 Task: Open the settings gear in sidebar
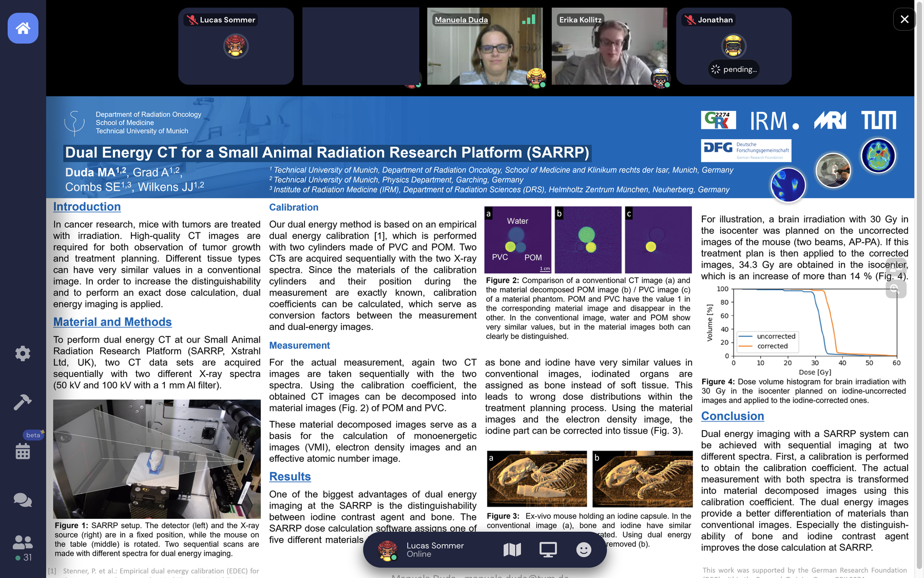(x=23, y=353)
